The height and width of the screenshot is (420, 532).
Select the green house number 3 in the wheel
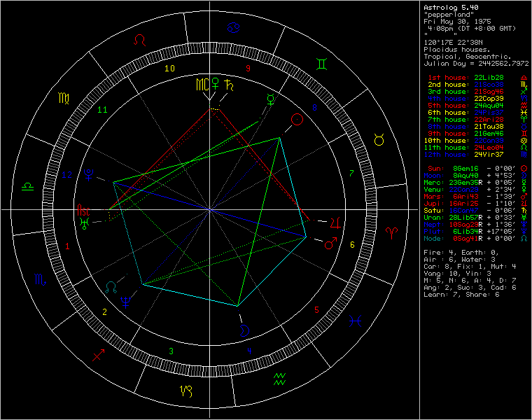click(x=171, y=351)
